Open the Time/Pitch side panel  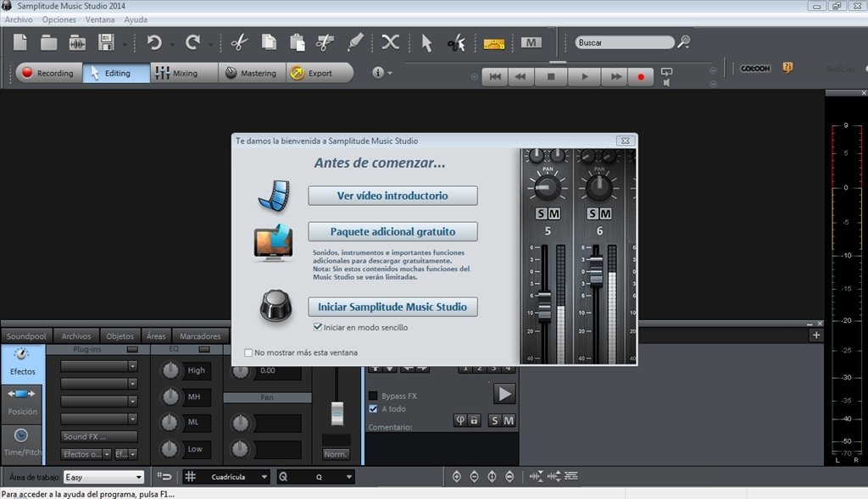pyautogui.click(x=22, y=444)
